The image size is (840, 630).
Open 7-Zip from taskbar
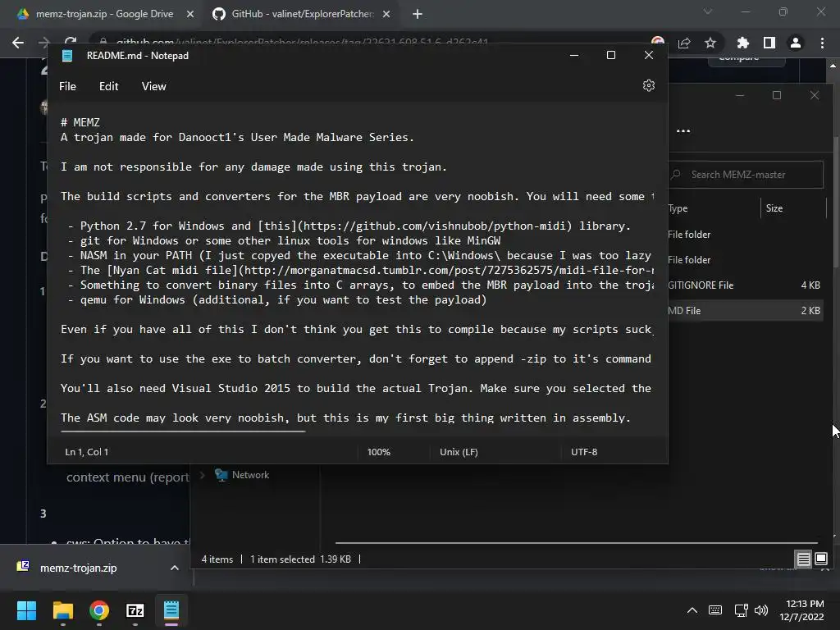click(x=135, y=610)
